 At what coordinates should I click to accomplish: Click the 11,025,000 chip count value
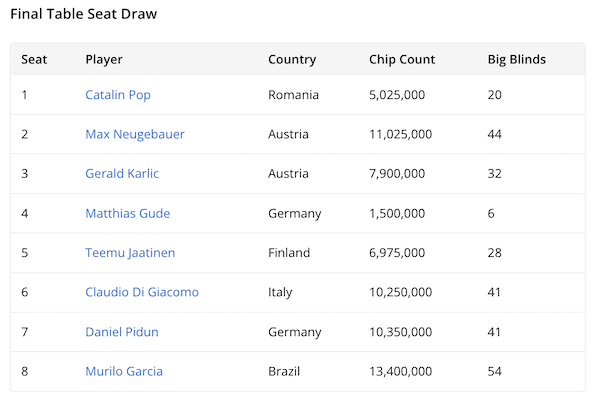pos(400,134)
